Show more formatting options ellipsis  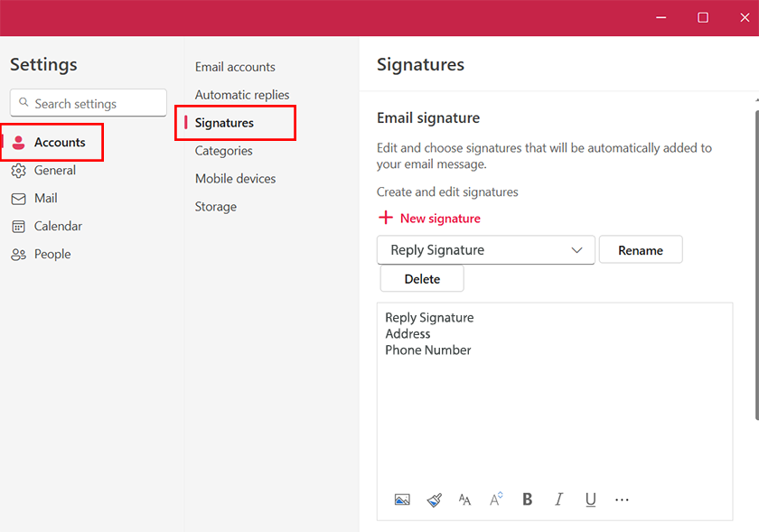point(622,499)
